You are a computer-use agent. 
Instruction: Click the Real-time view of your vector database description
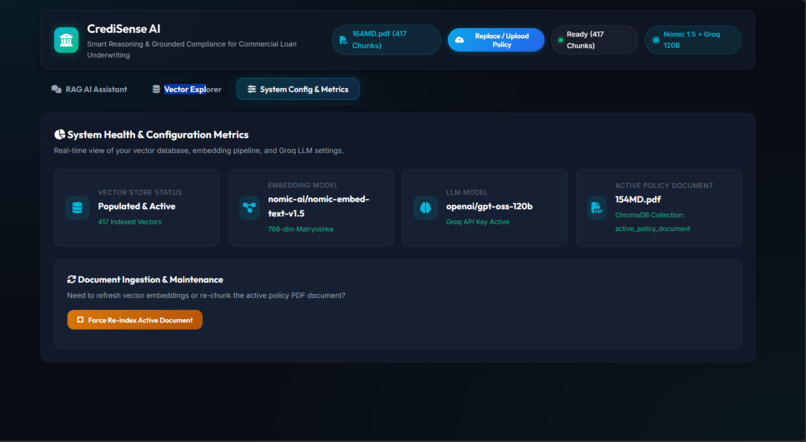198,151
